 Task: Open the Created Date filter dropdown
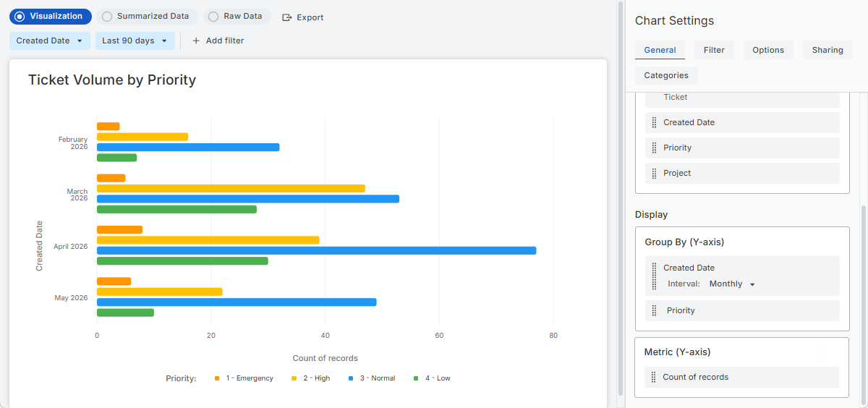pyautogui.click(x=50, y=41)
